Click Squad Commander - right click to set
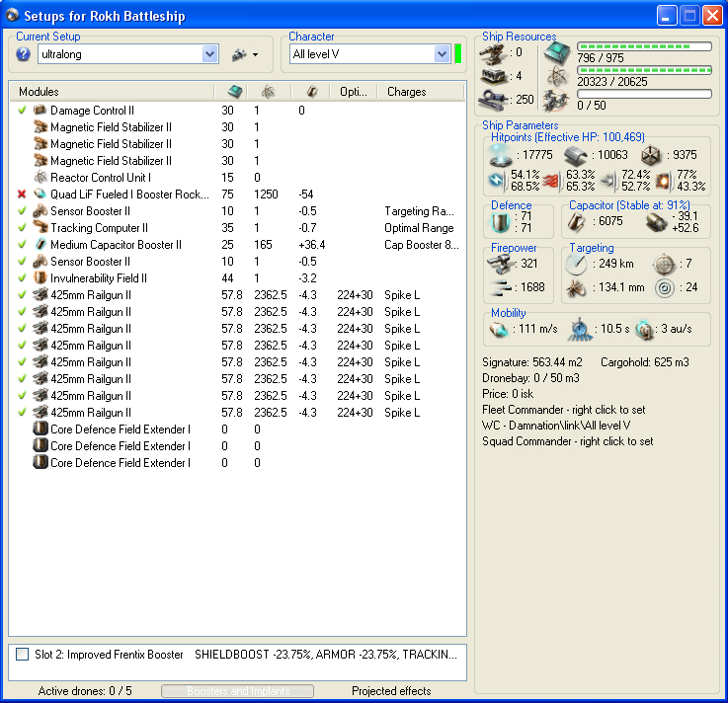The image size is (728, 703). (x=567, y=441)
